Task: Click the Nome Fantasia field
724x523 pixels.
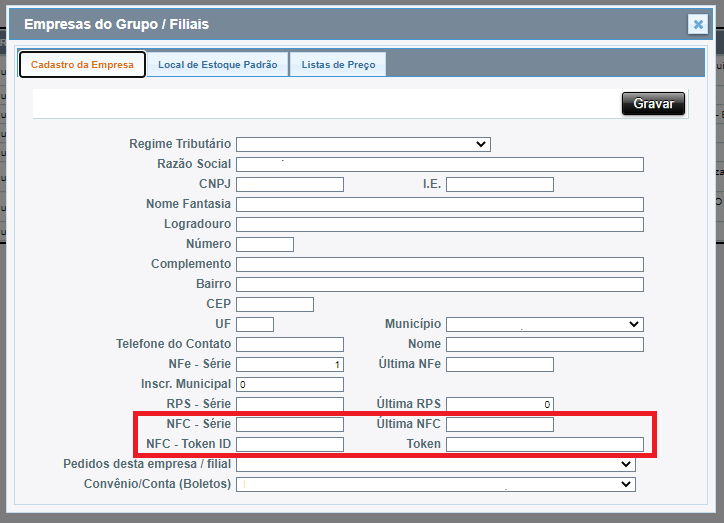Action: [x=440, y=204]
